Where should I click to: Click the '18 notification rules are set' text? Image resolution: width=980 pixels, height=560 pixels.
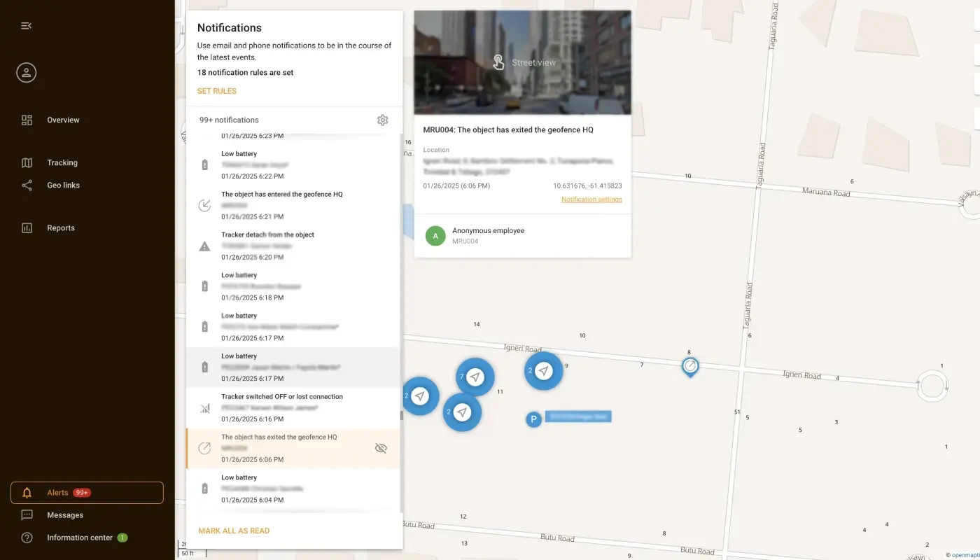(x=245, y=72)
